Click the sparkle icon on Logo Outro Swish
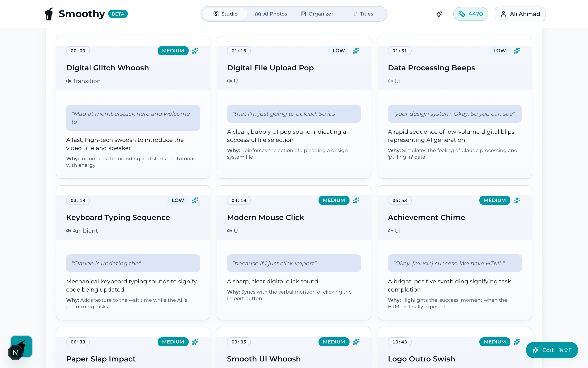This screenshot has height=368, width=588. pyautogui.click(x=517, y=342)
